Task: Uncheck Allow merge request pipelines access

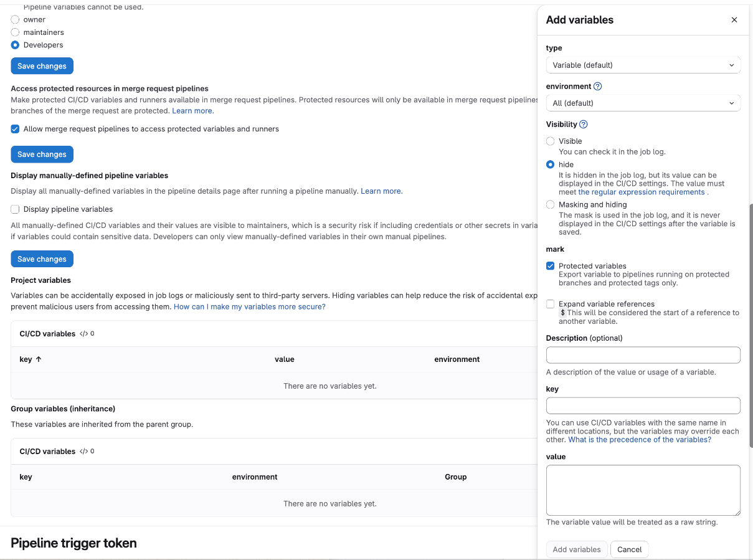Action: coord(15,129)
